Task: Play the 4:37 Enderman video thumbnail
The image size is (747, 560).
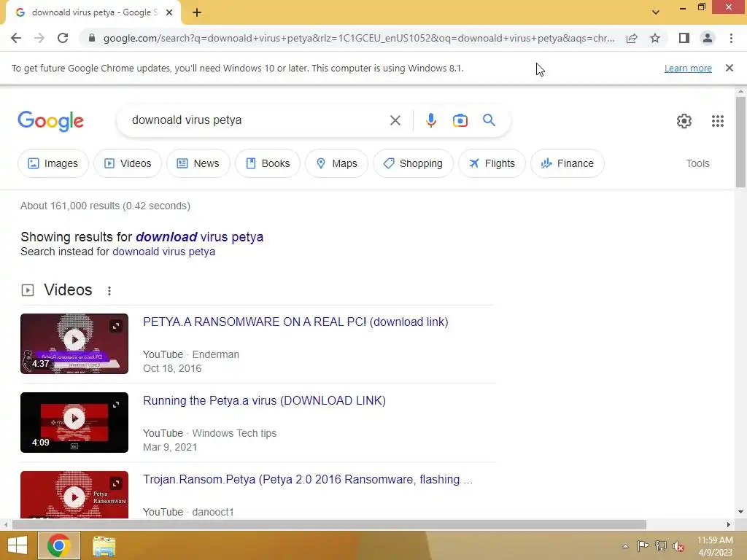Action: (x=74, y=344)
